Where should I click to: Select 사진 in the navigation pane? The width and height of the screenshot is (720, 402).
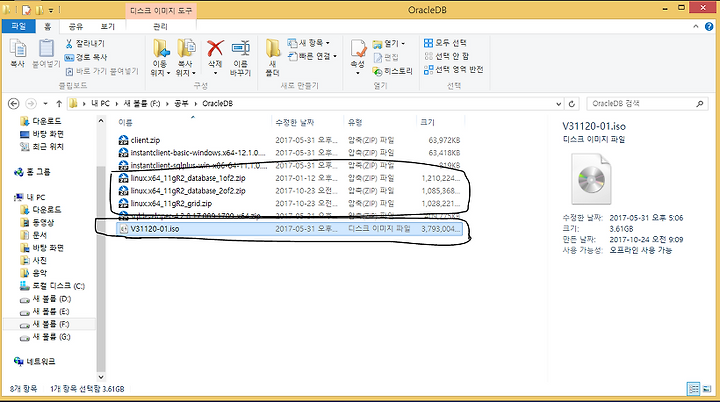pos(34,260)
